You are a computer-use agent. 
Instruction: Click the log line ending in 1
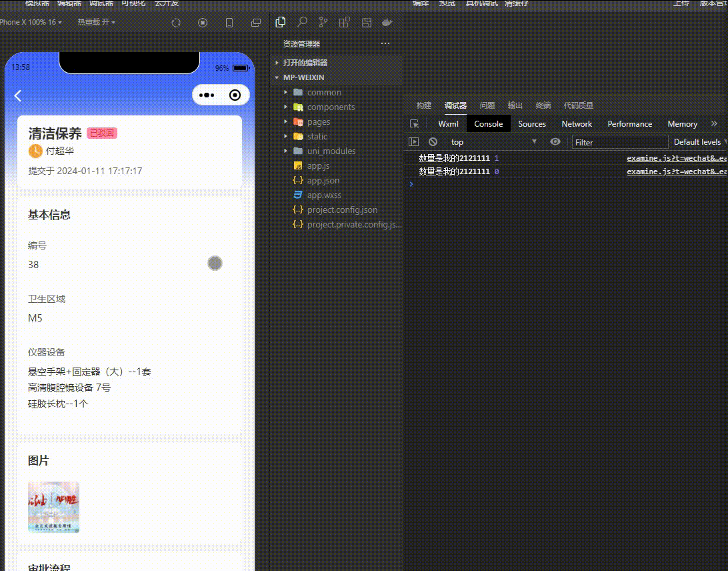[459, 159]
